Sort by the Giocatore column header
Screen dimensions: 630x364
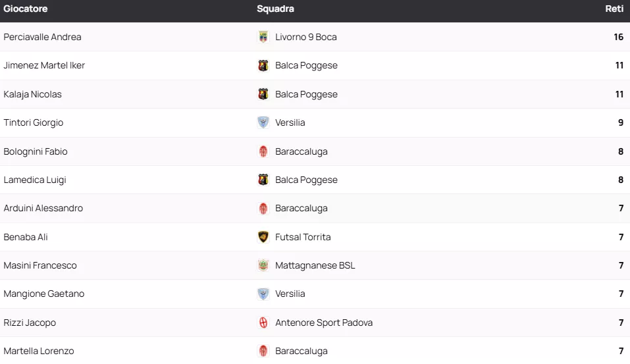(26, 9)
